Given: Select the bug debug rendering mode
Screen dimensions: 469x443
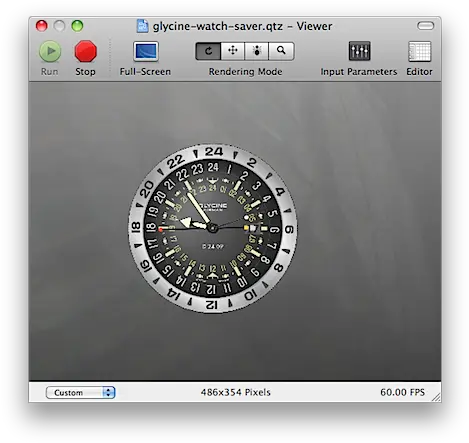Looking at the screenshot, I should (x=257, y=51).
